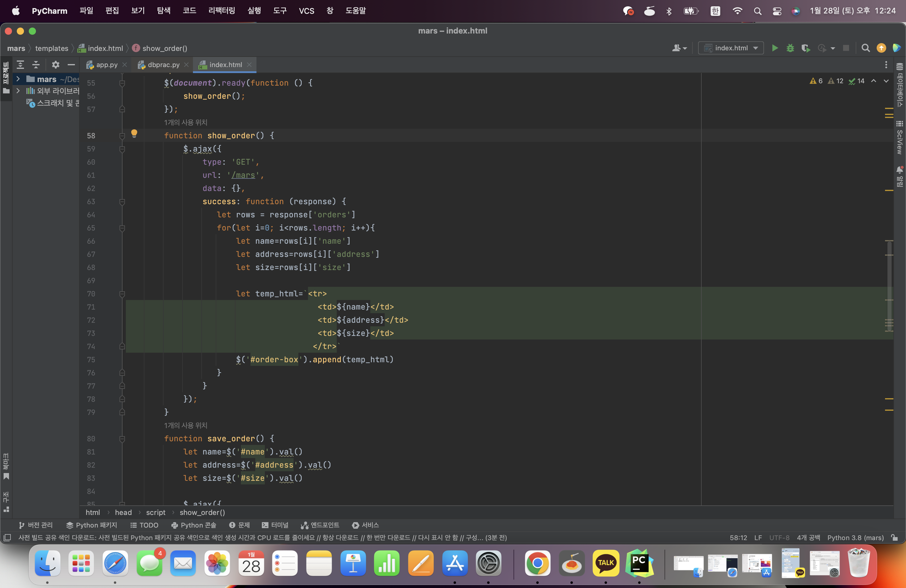Collapse show_order function fold on line 58

[x=122, y=136]
